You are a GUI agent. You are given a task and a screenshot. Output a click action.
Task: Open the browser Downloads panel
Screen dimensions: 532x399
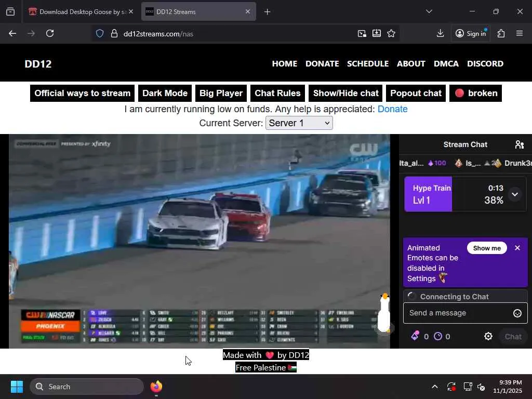[x=441, y=33]
